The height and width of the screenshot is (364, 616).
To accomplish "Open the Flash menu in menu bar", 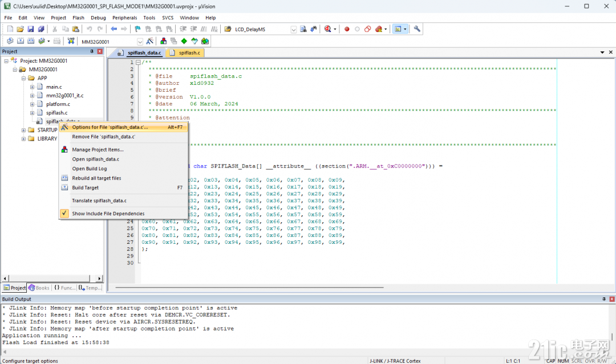I will point(78,18).
